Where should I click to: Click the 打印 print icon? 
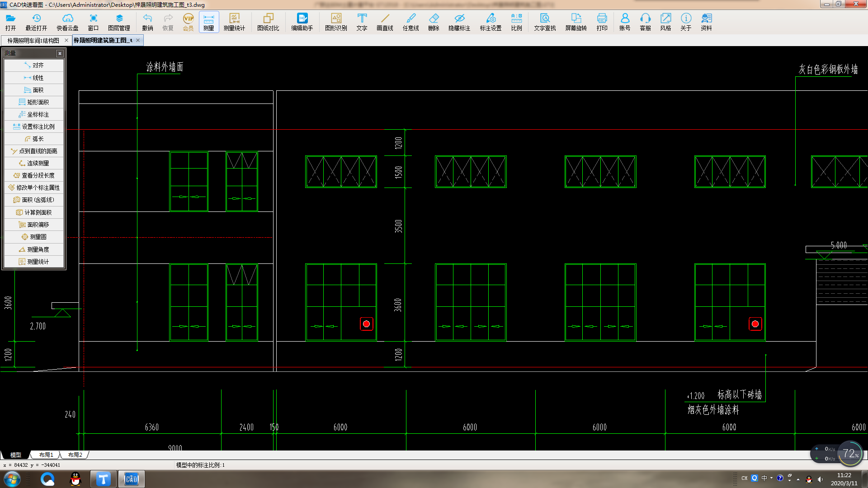pyautogui.click(x=602, y=21)
